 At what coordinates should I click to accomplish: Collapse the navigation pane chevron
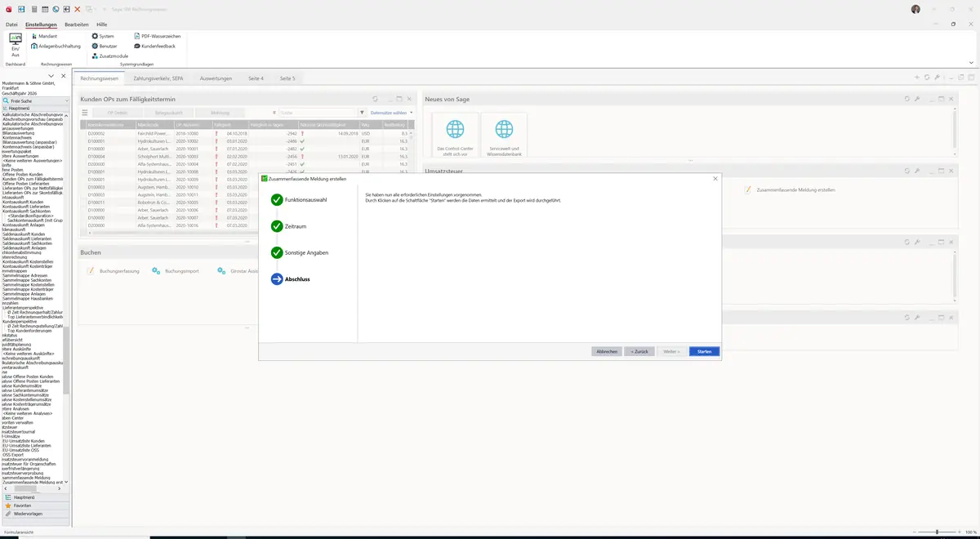coord(51,76)
